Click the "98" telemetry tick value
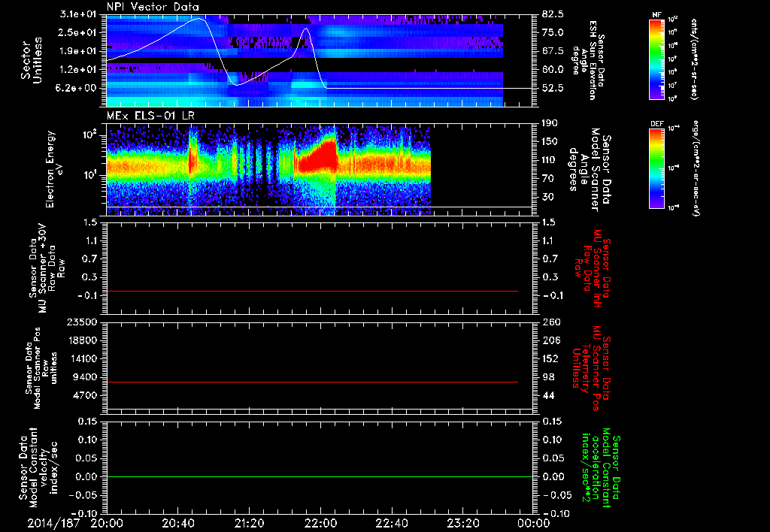The image size is (770, 532). pos(548,377)
